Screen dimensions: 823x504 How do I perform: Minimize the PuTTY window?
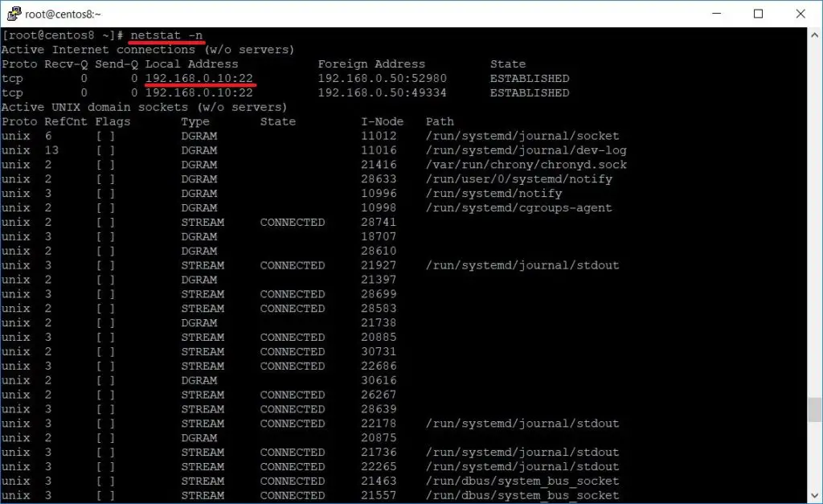[716, 13]
